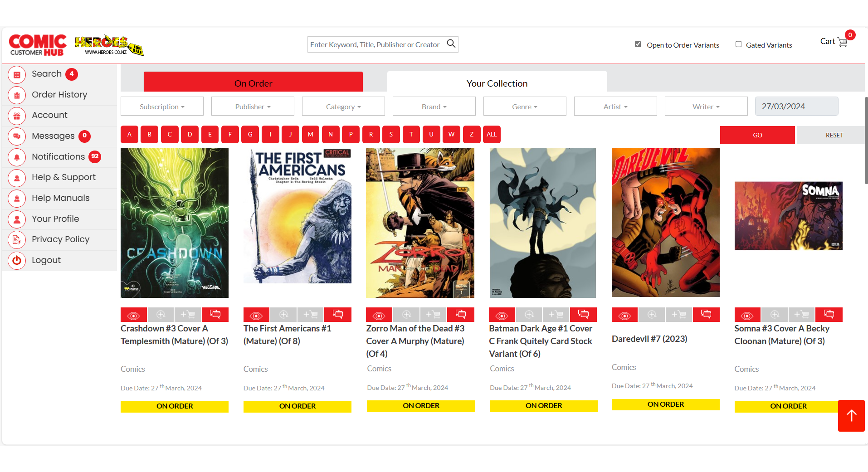Click the RESET button
868x472 pixels.
click(x=831, y=135)
